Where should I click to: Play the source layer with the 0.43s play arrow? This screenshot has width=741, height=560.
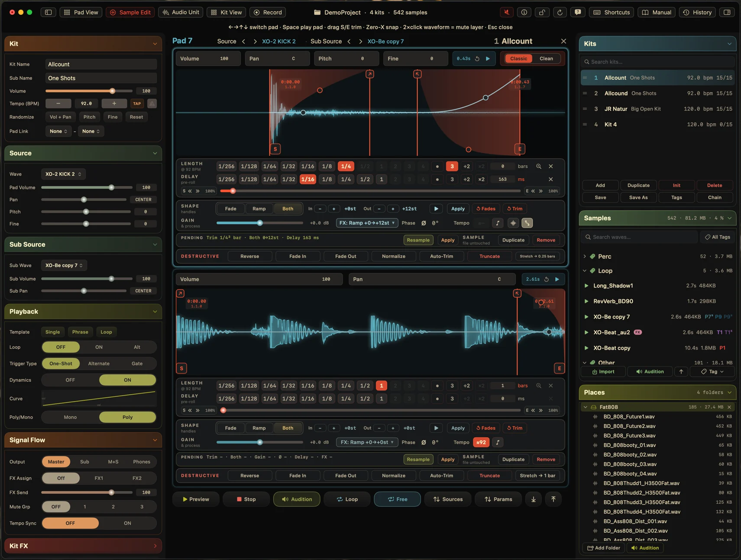(488, 58)
